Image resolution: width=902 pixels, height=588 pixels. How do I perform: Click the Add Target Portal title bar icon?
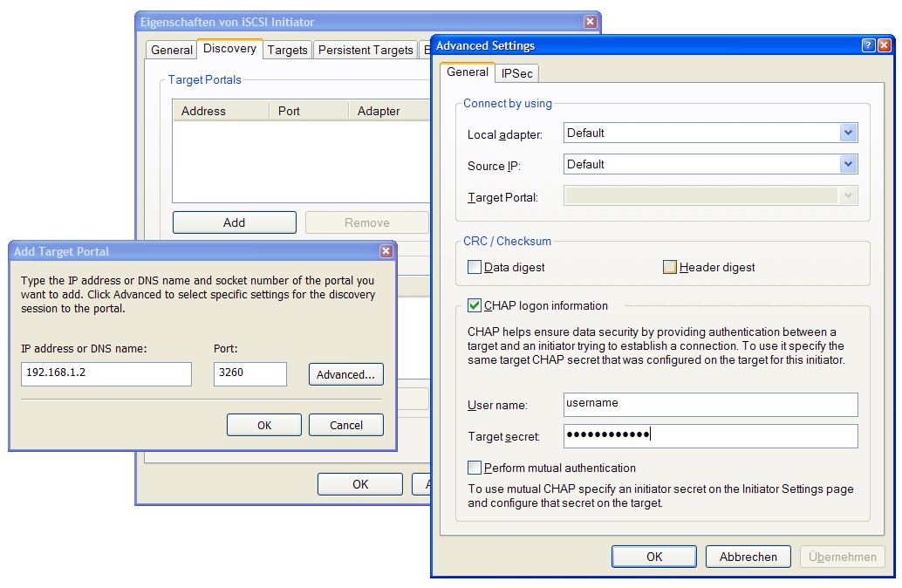[x=385, y=250]
